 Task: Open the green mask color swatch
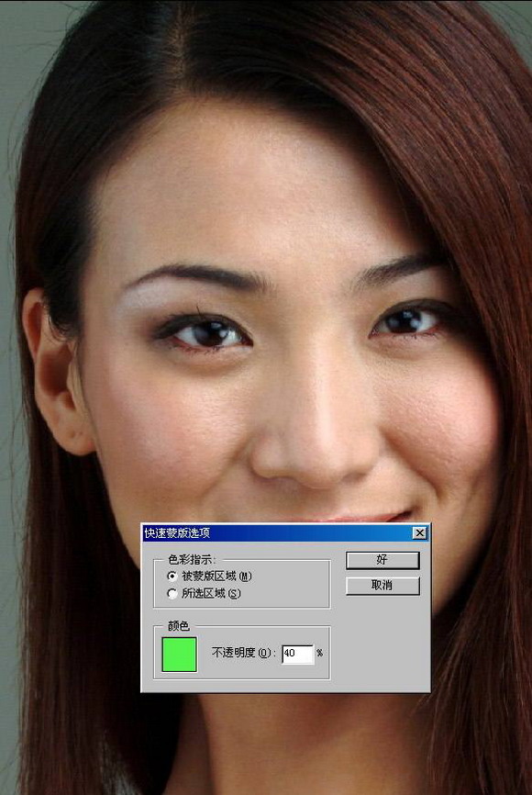pyautogui.click(x=180, y=655)
